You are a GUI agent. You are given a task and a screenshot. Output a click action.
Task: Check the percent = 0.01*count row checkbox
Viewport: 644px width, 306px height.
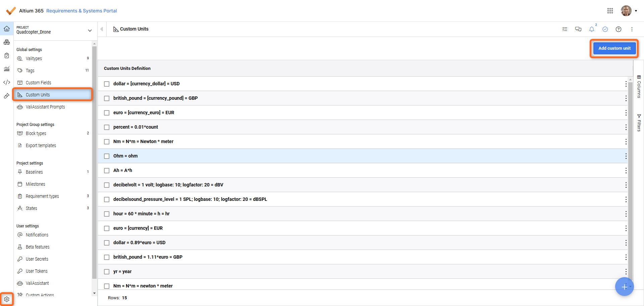point(107,127)
